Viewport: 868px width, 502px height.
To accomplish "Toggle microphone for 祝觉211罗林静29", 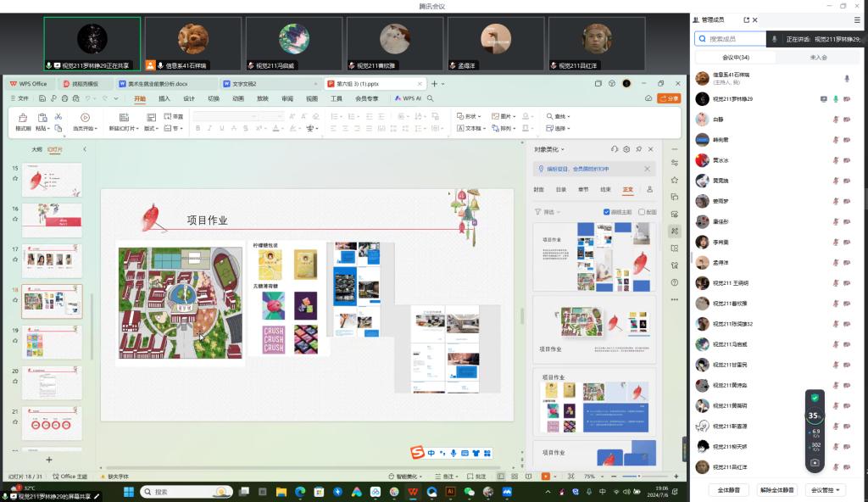I will [x=836, y=99].
